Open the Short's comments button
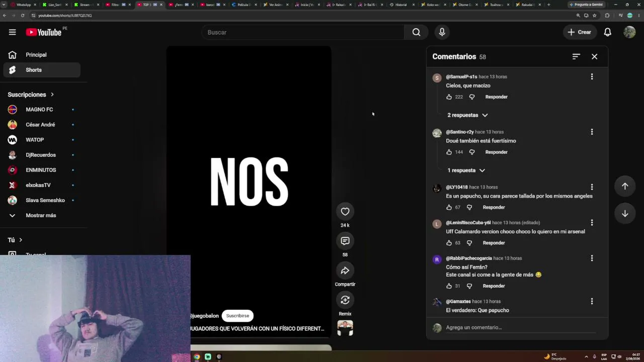The width and height of the screenshot is (644, 362). pos(345,241)
